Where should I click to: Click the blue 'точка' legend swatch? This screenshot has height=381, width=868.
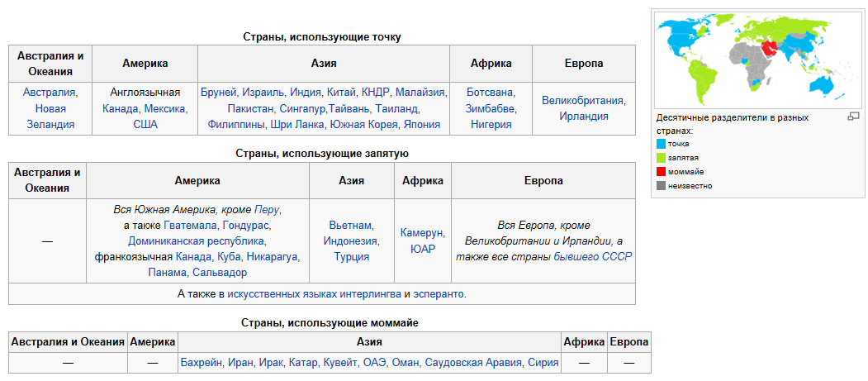[661, 144]
